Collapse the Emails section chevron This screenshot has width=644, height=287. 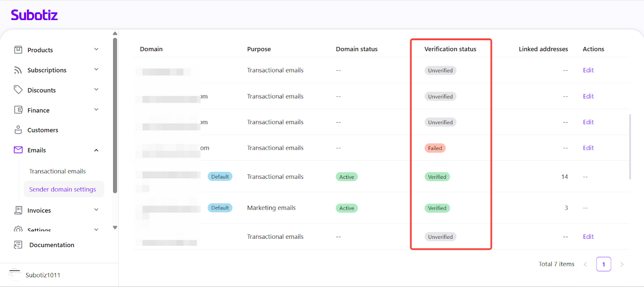[x=96, y=150]
